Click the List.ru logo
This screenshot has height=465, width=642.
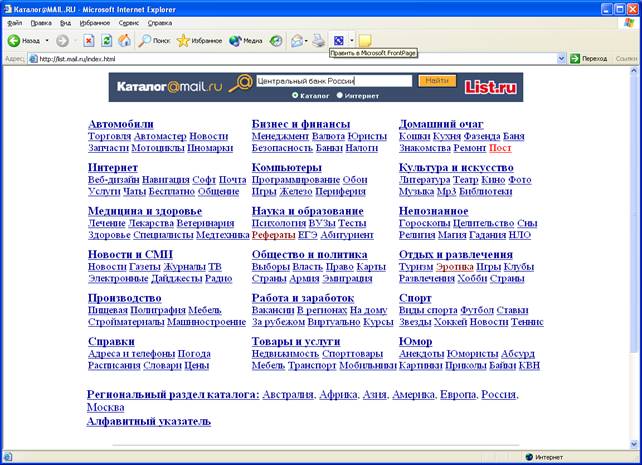click(x=491, y=87)
